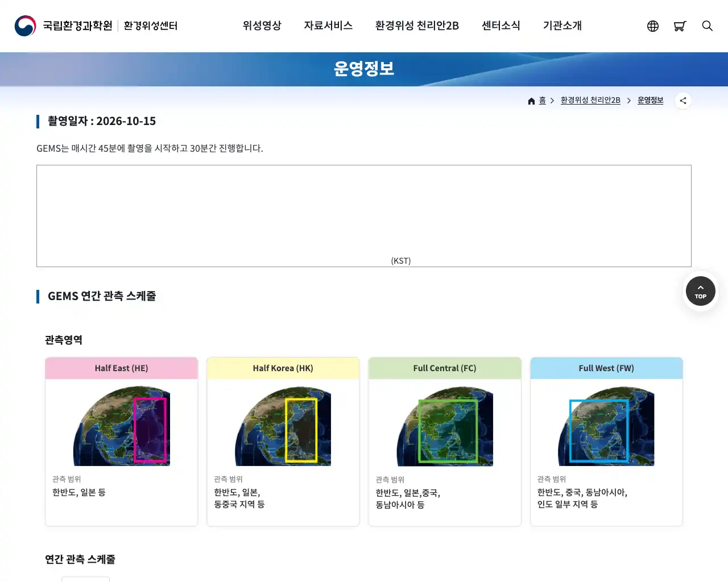Follow the 환경위성 천리안2B breadcrumb link
The height and width of the screenshot is (582, 728).
pyautogui.click(x=590, y=101)
